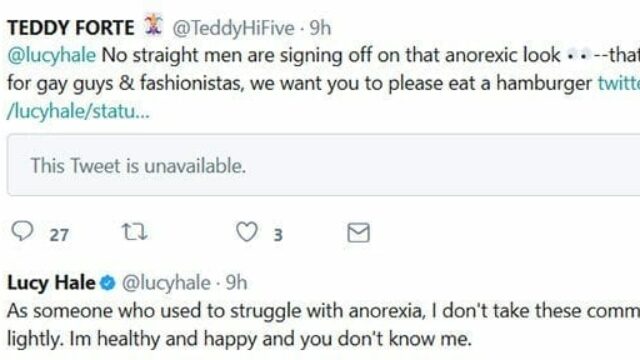Click the 27 replies count
Image resolution: width=640 pixels, height=360 pixels.
(59, 235)
